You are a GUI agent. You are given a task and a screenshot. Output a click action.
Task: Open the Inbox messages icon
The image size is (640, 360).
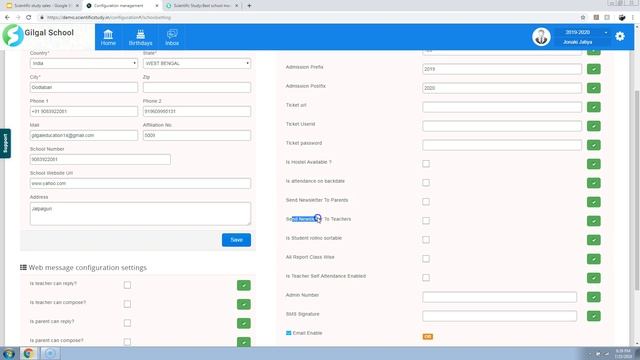pyautogui.click(x=172, y=37)
